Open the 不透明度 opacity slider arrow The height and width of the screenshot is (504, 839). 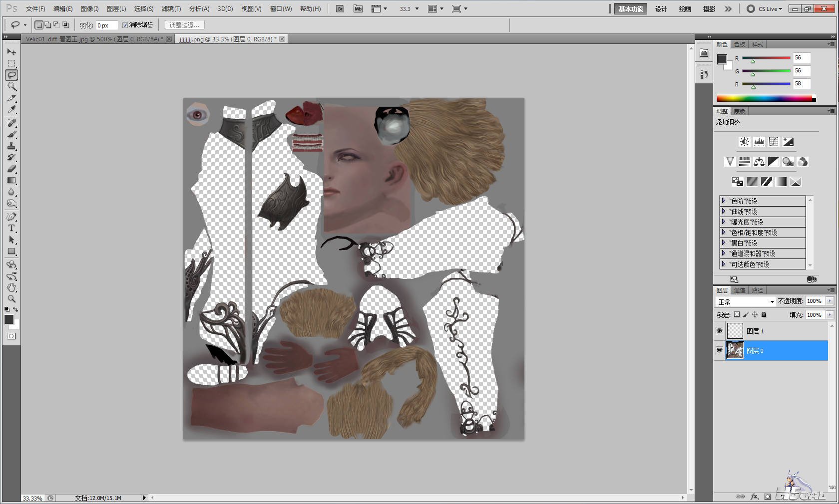pos(830,301)
